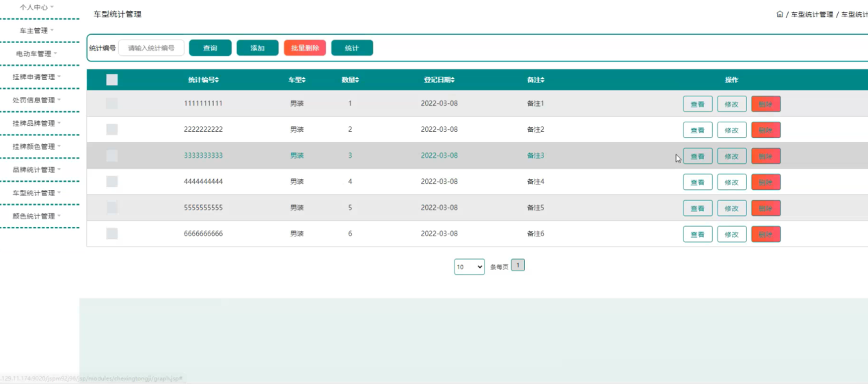Click the 批量删除 batch delete button
Viewport: 868px width, 384px height.
[x=305, y=48]
